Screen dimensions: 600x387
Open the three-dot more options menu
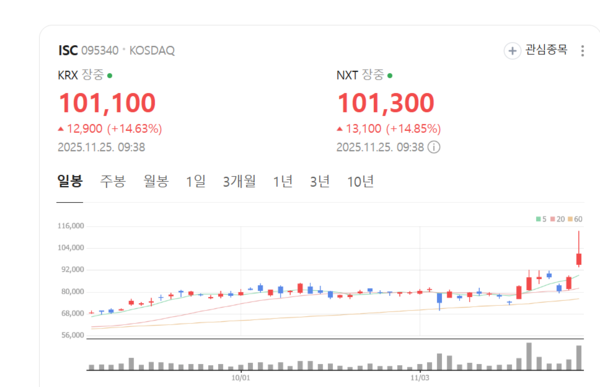[x=582, y=51]
